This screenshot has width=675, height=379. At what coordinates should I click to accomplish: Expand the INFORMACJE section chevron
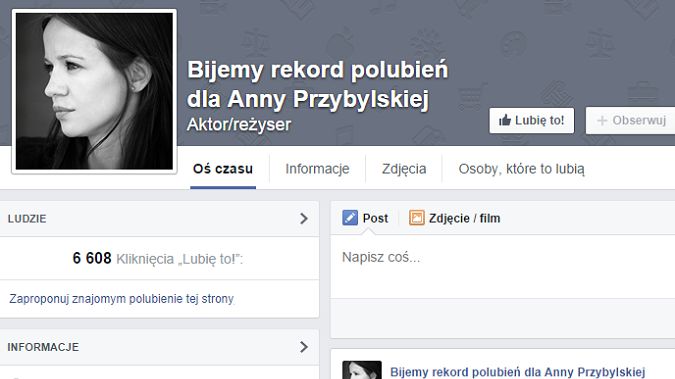(x=304, y=347)
